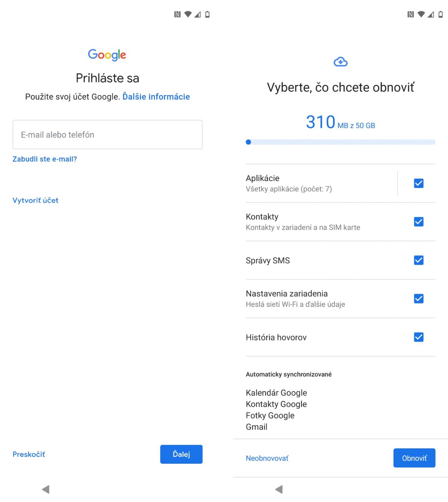Tap battery icon on right screen
448x502 pixels.
tap(440, 14)
